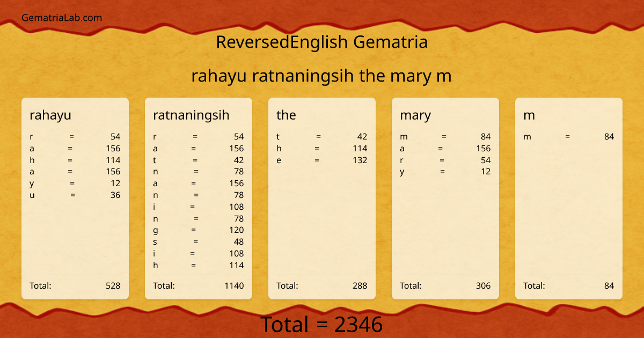Select the grand Total = 2346 text
Screen dimensions: 644x338
[x=322, y=324]
